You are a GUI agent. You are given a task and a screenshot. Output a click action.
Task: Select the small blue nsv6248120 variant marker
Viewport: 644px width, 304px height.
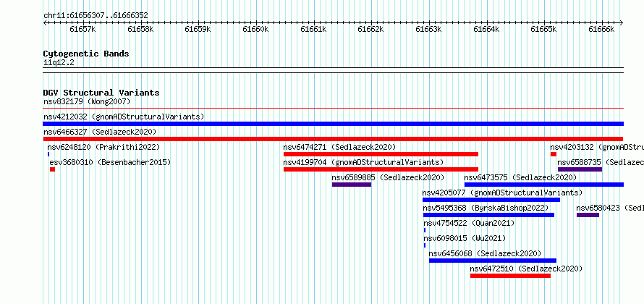(x=48, y=154)
